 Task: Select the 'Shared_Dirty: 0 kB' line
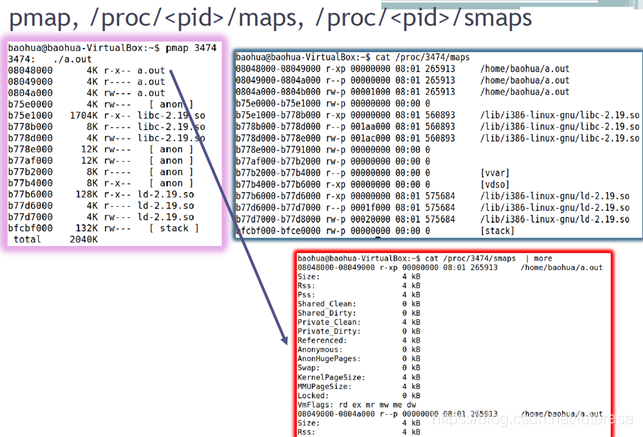pos(359,313)
